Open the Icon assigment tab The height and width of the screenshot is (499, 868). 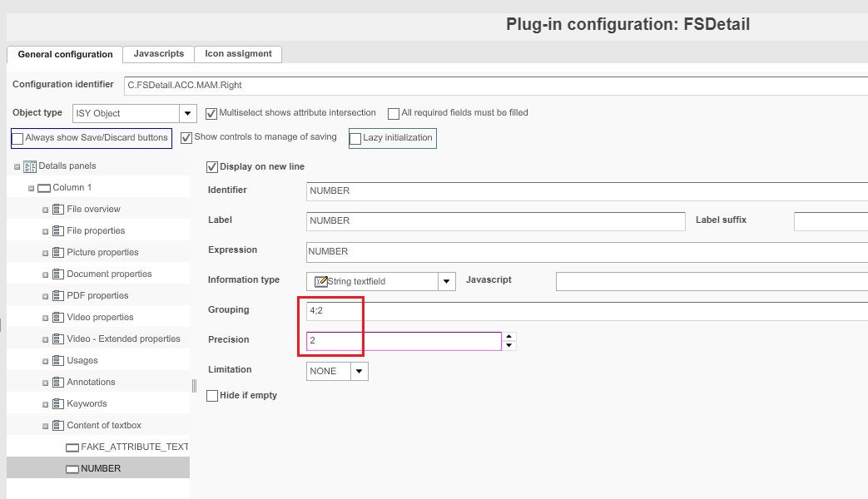pyautogui.click(x=238, y=54)
